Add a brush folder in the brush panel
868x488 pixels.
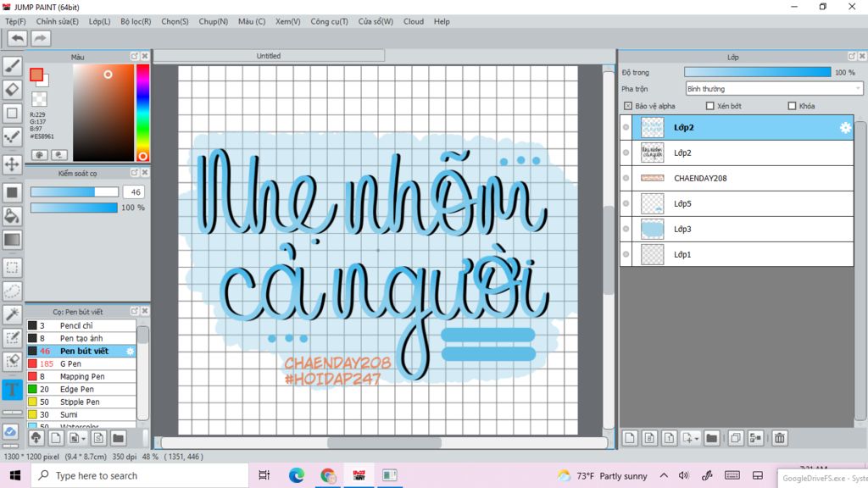(x=118, y=438)
